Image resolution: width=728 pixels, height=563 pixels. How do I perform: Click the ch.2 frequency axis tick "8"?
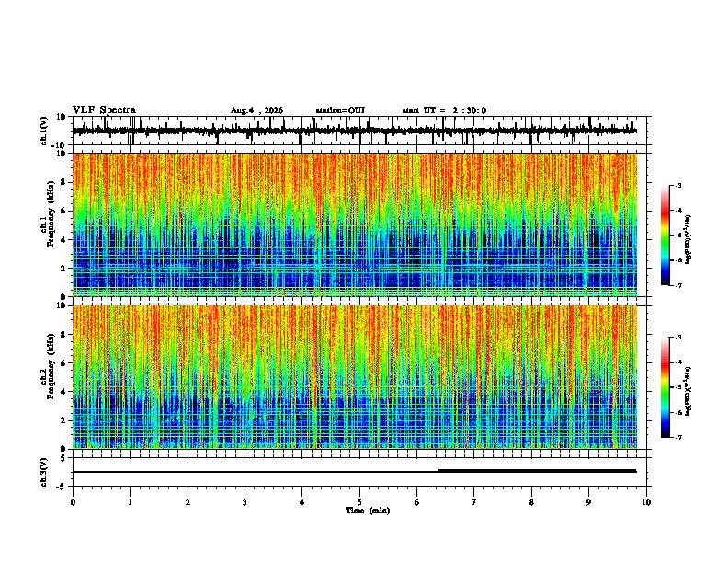point(63,335)
